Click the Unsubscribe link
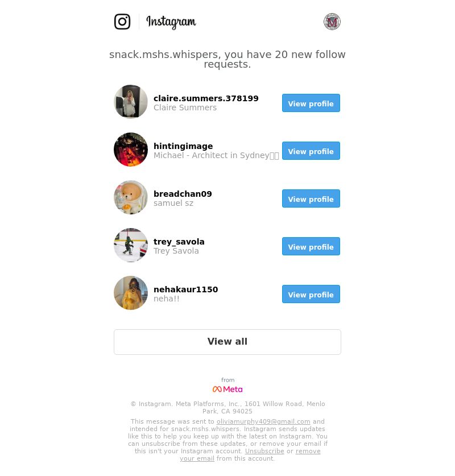Viewport: 455px width, 476px height. pos(264,451)
